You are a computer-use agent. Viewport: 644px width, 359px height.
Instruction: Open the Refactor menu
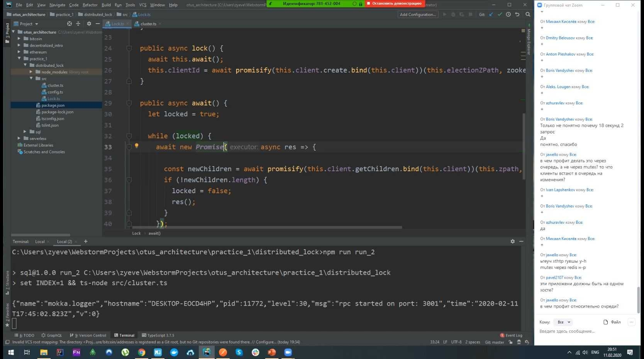(90, 5)
